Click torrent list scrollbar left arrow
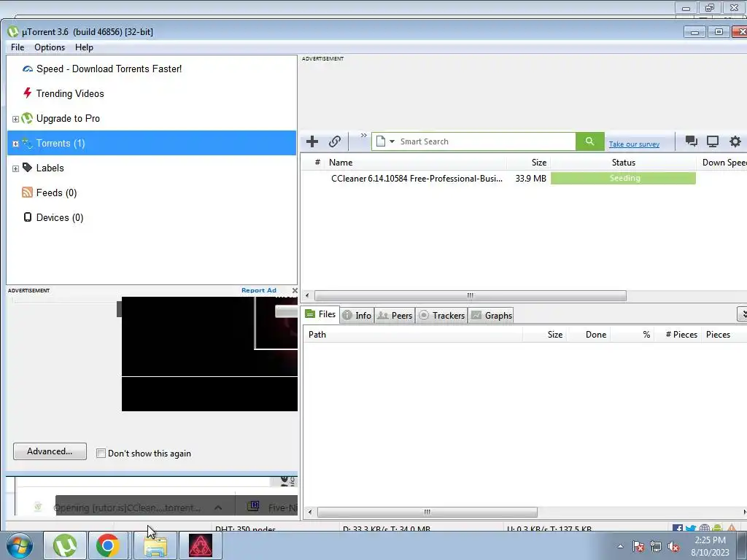The width and height of the screenshot is (747, 560). point(307,296)
